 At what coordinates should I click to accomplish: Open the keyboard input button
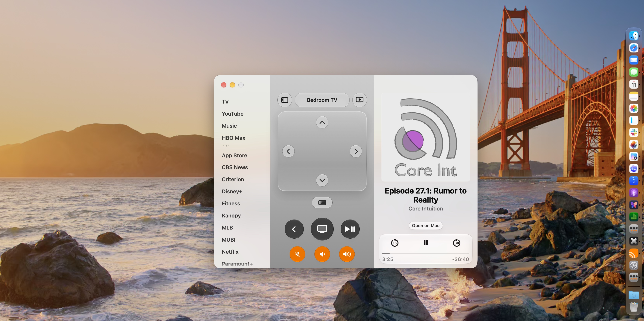[322, 203]
